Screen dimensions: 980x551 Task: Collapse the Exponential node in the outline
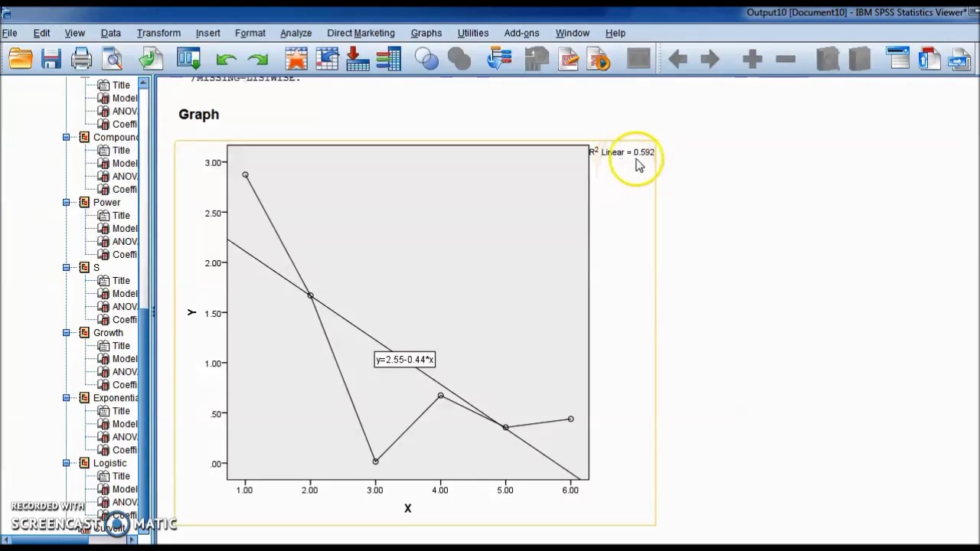67,398
